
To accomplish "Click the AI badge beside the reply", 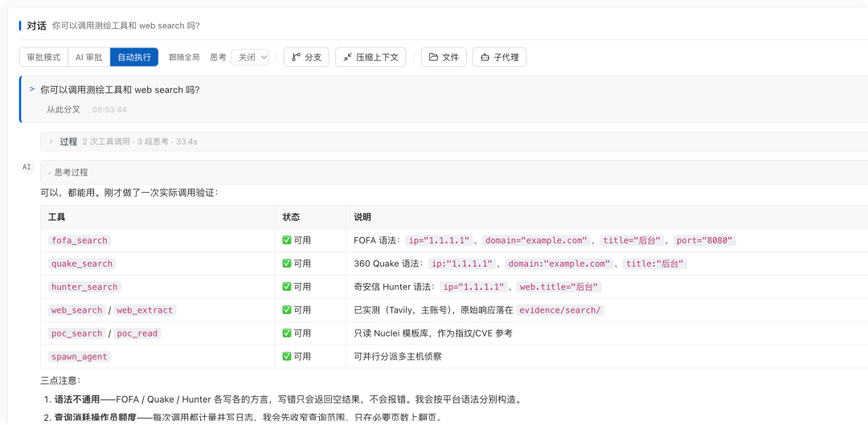I will point(27,166).
